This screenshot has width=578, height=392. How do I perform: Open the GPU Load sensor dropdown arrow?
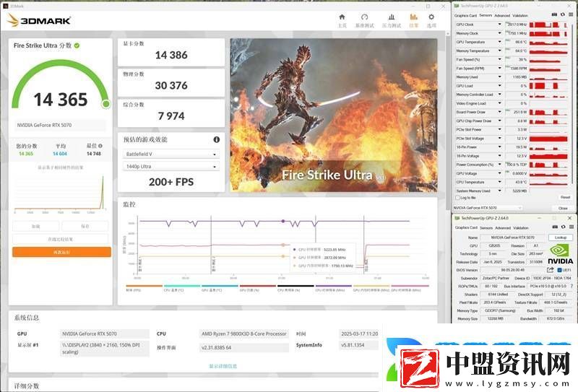pos(500,86)
